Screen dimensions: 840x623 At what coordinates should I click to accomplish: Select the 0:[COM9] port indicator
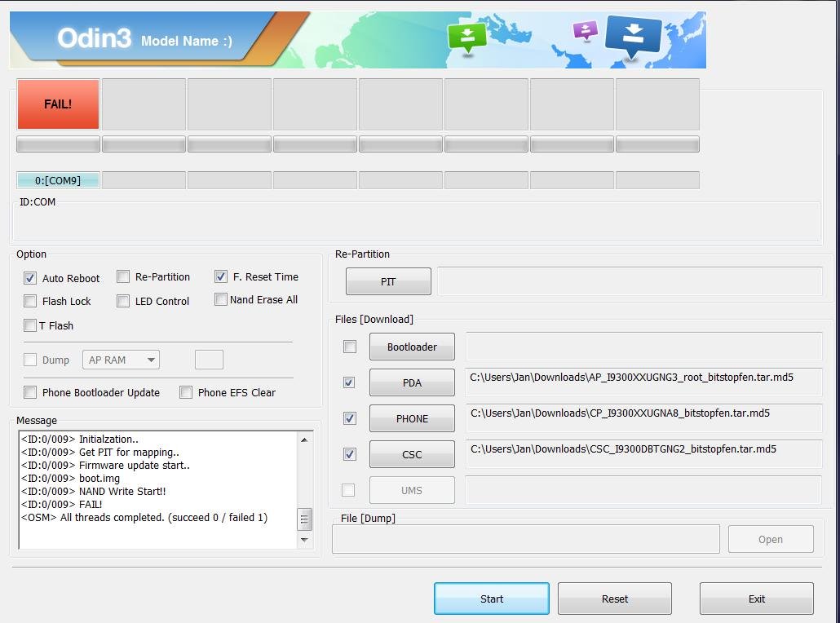(x=58, y=180)
